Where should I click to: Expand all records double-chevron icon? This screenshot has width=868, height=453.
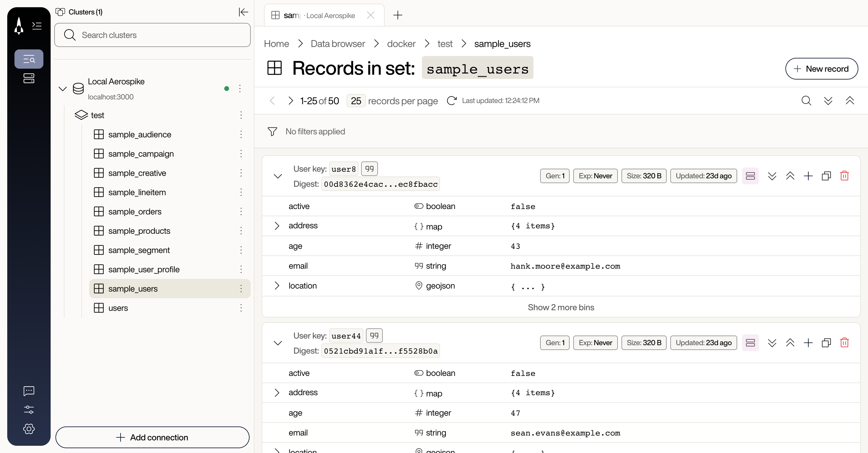point(828,101)
